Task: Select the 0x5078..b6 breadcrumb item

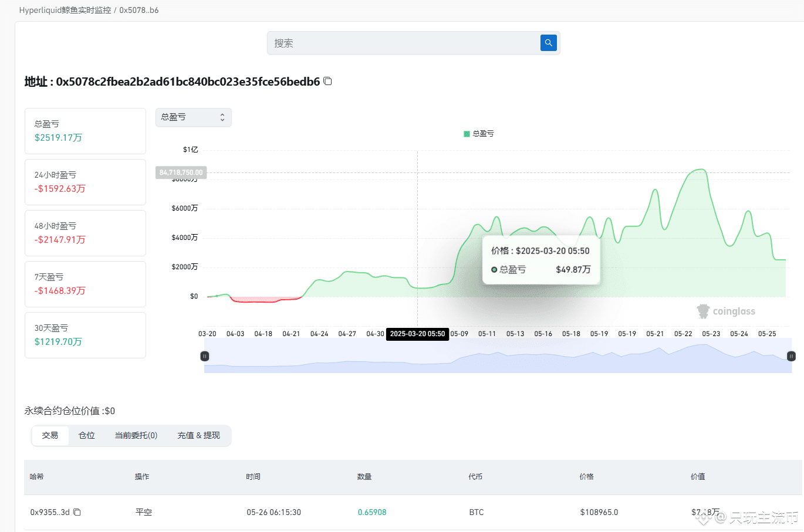Action: [139, 10]
